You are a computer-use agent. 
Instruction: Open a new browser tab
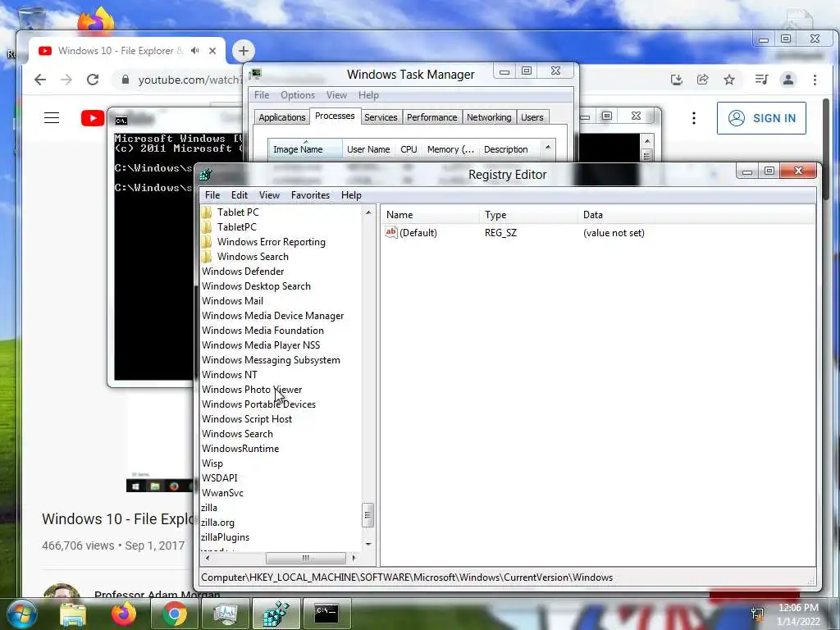[x=243, y=51]
